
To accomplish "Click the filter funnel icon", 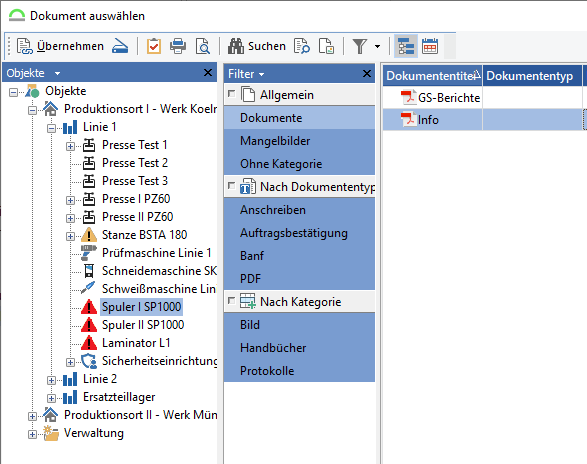I will [x=359, y=46].
